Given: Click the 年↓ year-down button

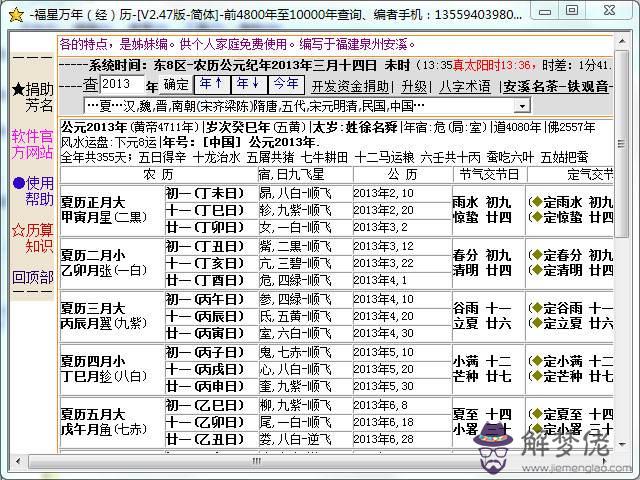Looking at the screenshot, I should pyautogui.click(x=248, y=83).
